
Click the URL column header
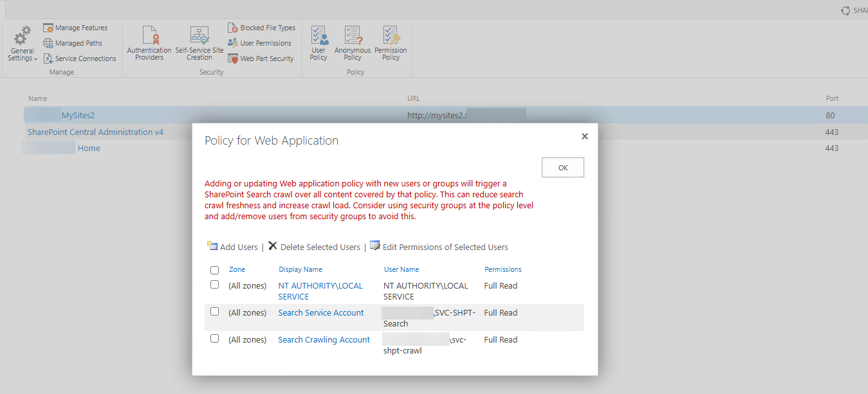[x=414, y=98]
